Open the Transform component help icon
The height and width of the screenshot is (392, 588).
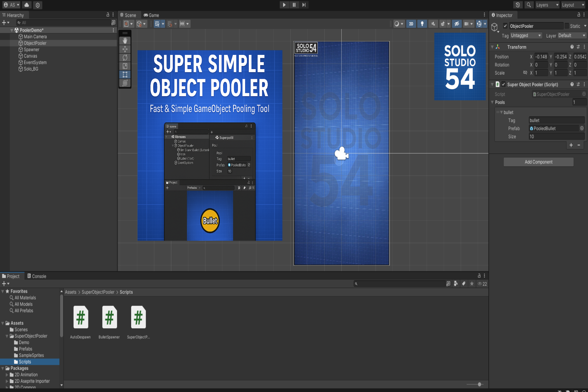(572, 47)
